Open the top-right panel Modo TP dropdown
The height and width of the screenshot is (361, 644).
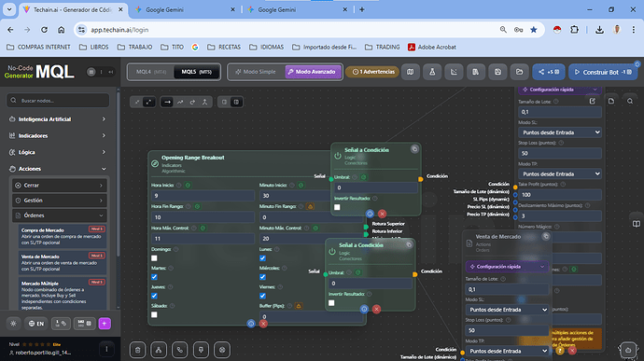point(560,174)
